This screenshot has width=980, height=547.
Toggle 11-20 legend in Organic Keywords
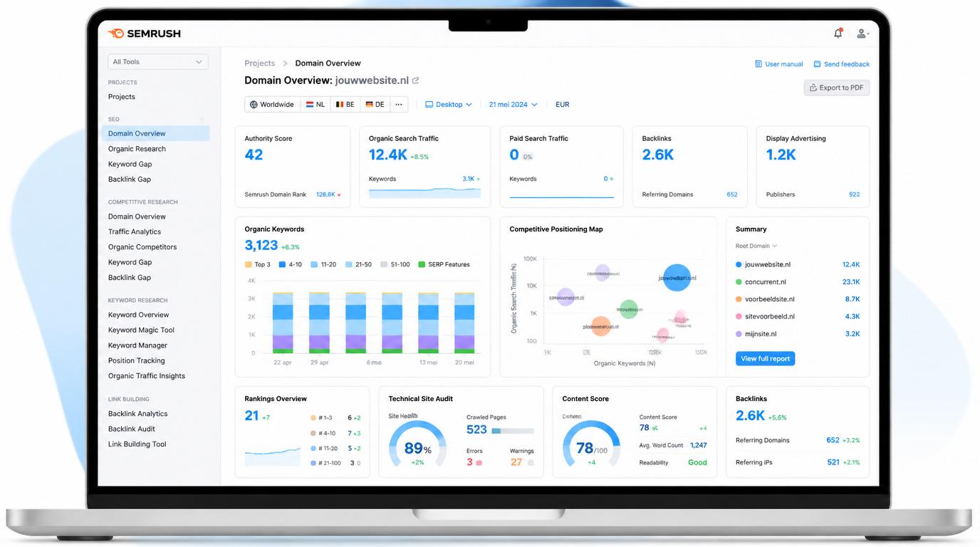coord(323,264)
